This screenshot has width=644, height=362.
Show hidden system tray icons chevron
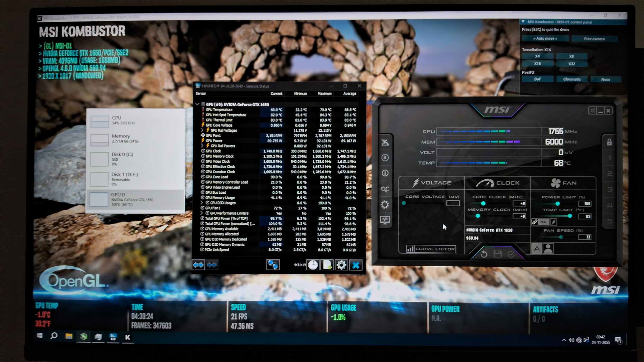point(564,340)
